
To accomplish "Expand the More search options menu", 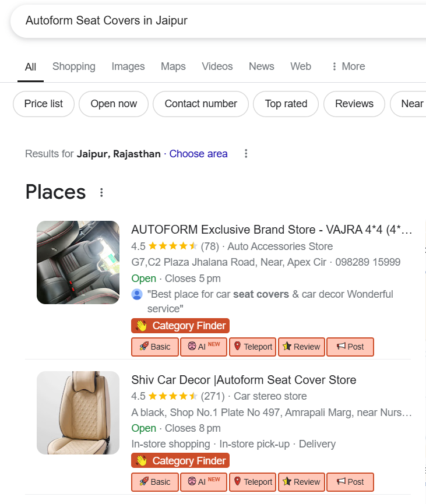I will coord(348,66).
